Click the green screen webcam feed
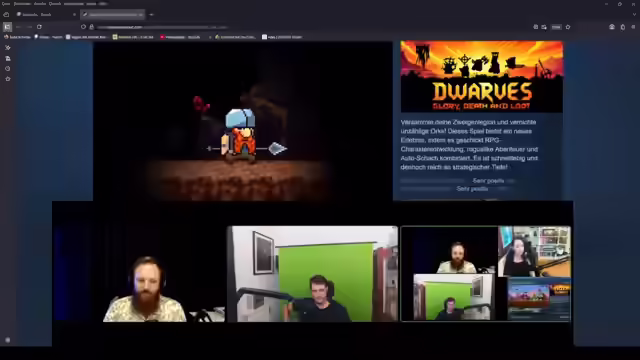Viewport: 640px width, 360px height. pos(313,274)
